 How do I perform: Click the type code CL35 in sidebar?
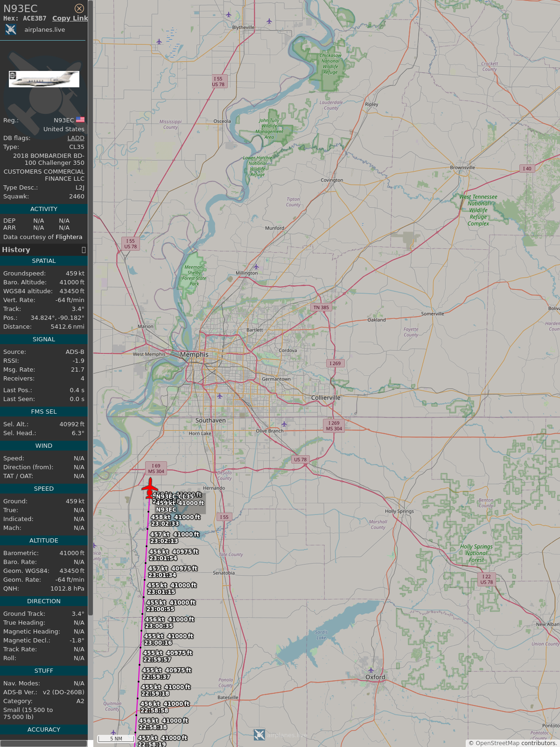pyautogui.click(x=77, y=147)
